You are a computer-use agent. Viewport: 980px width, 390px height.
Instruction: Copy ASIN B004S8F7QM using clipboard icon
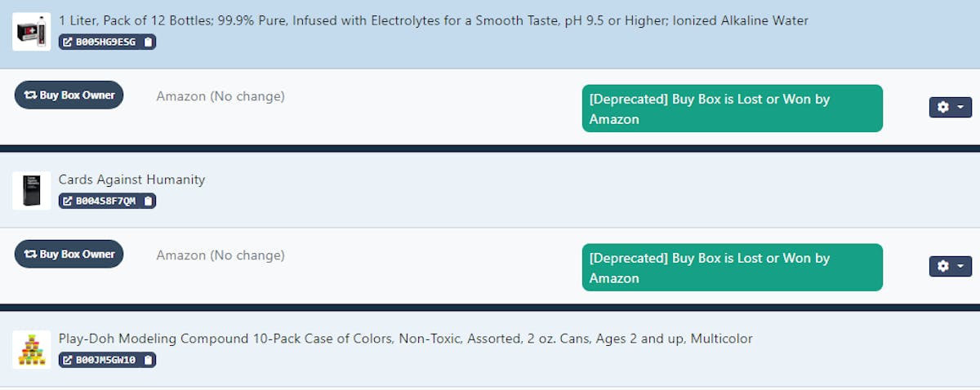(x=147, y=201)
